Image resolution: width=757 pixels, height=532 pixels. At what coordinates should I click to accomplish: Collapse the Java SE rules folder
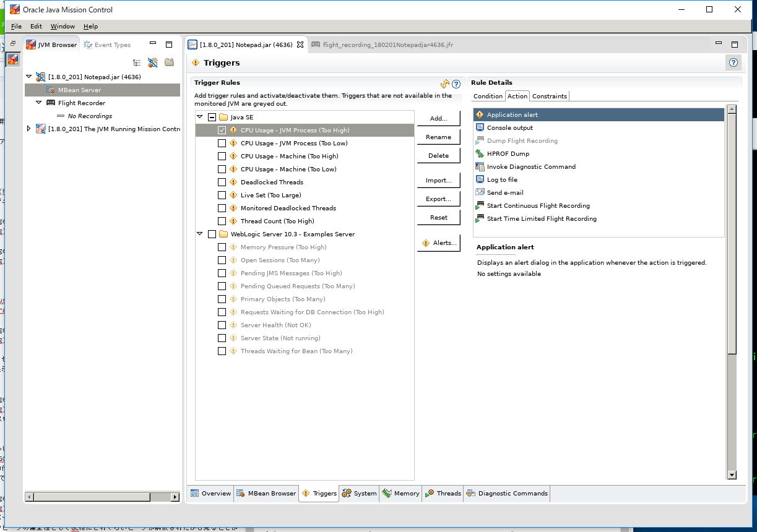(200, 117)
